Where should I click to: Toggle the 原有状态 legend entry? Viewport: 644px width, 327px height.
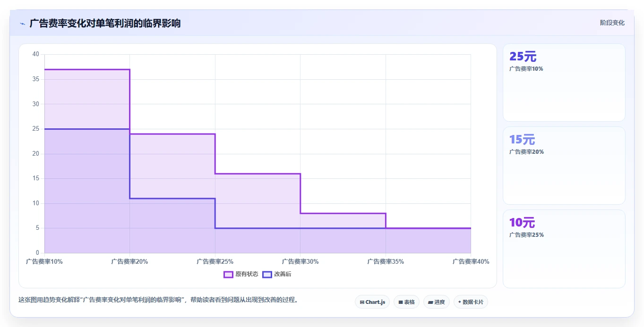pos(241,274)
